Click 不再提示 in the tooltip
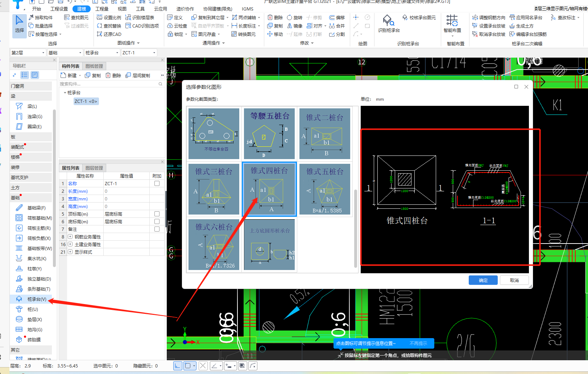588x374 pixels. (x=418, y=343)
